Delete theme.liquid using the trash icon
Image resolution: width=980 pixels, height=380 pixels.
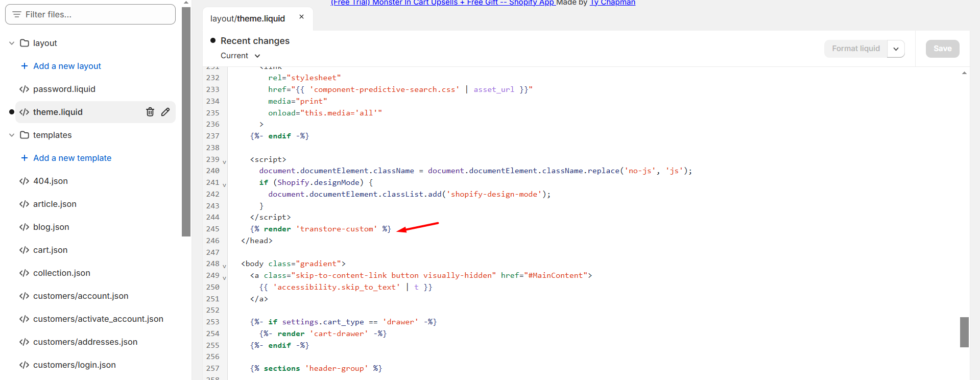[150, 112]
